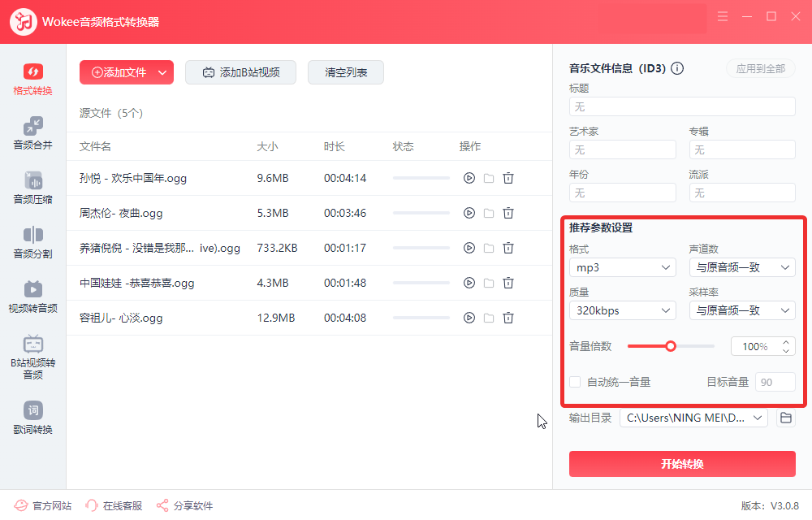Screen dimensions: 812x520
Task: Delete 孙悦 - 欢乐中国年.ogg from list
Action: tap(508, 178)
